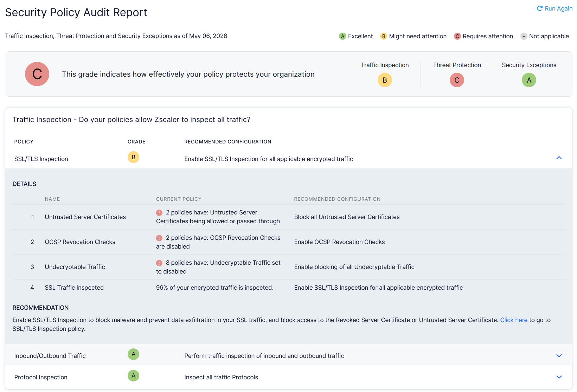Click the RECOMMENDATION section heading
This screenshot has height=392, width=577.
40,308
